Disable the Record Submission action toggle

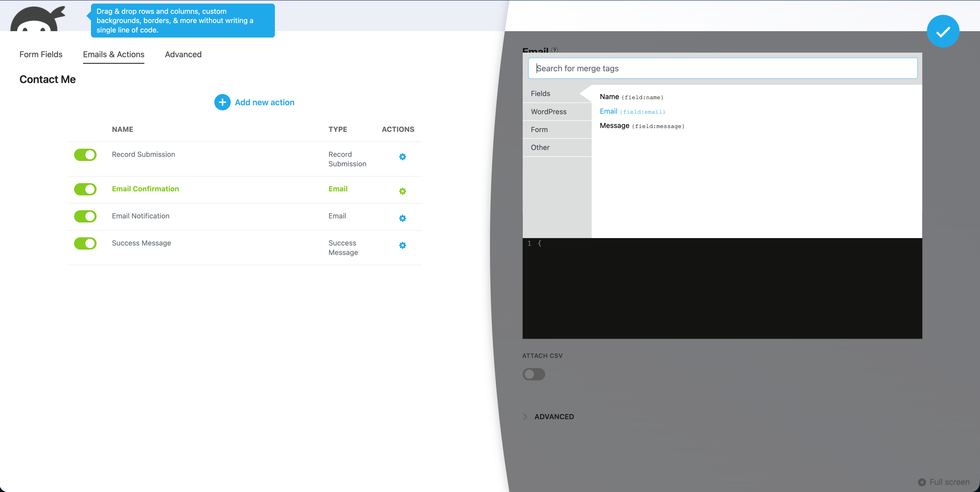pos(85,155)
